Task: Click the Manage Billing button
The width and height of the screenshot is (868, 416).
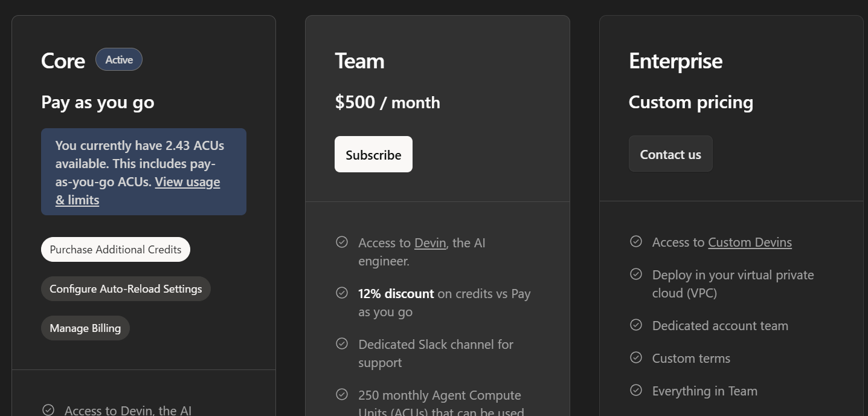Action: (x=85, y=328)
